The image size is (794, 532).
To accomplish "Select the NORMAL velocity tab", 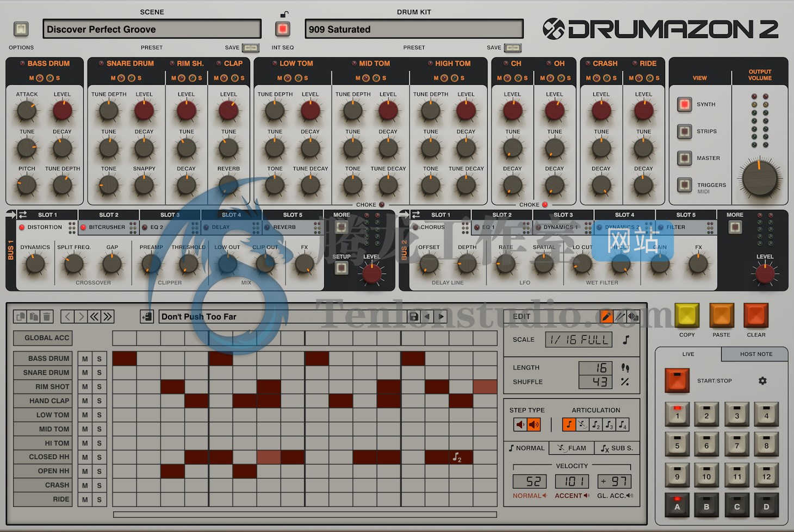I will [526, 448].
